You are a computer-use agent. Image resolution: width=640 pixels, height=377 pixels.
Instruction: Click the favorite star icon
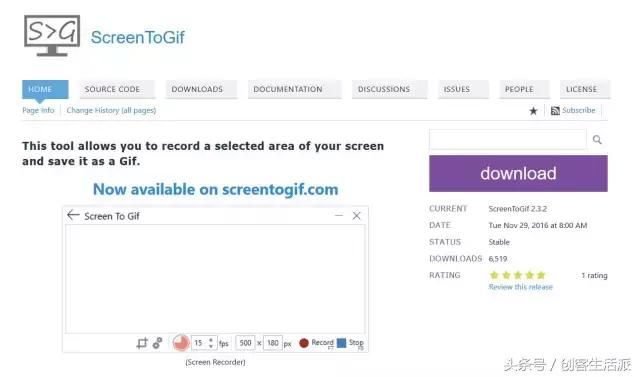tap(533, 111)
